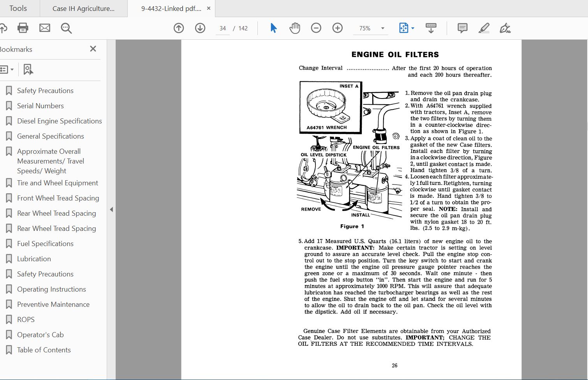Open the Lubrication bookmark
The height and width of the screenshot is (380, 588).
click(x=34, y=259)
